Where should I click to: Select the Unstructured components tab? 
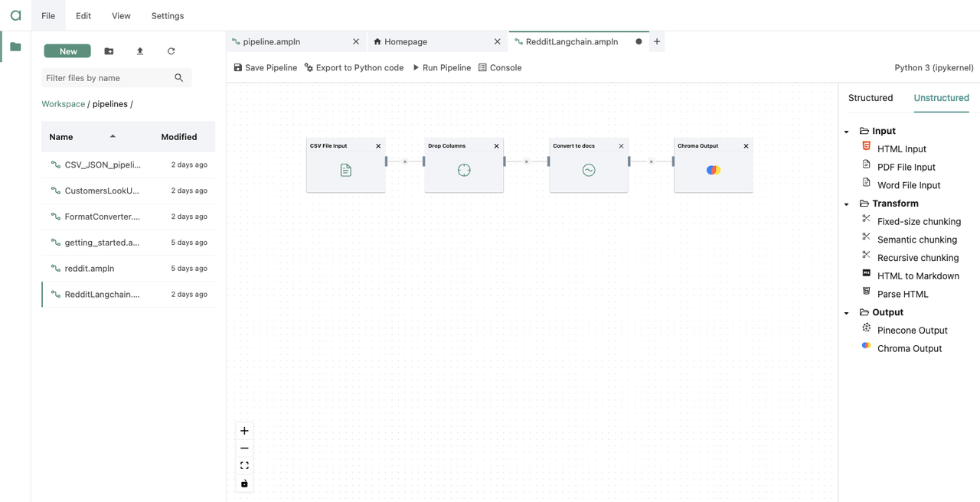point(941,98)
